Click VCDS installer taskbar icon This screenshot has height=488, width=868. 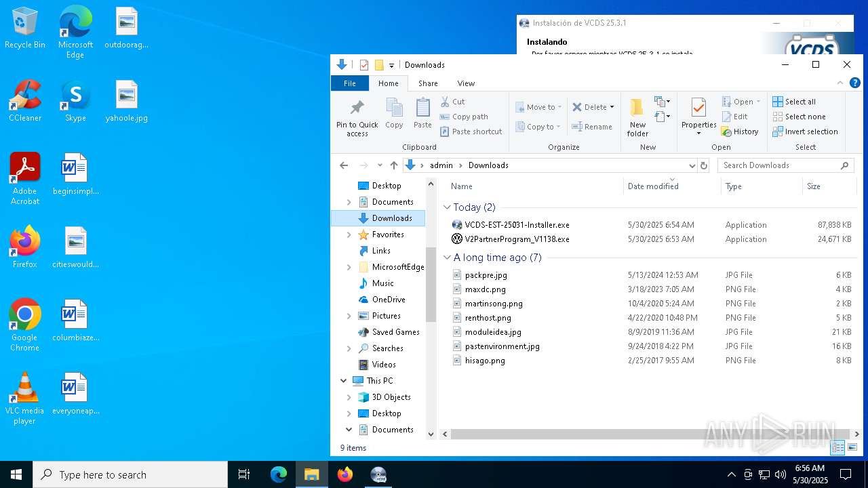pyautogui.click(x=378, y=474)
